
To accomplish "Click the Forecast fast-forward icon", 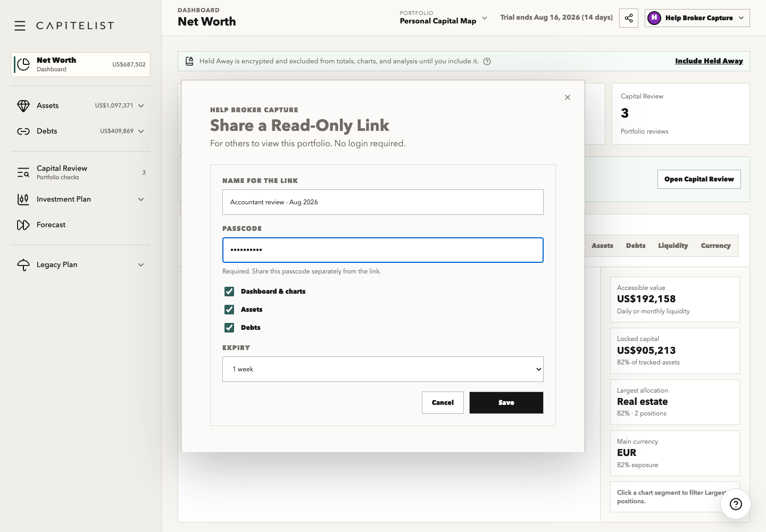I will (x=23, y=225).
